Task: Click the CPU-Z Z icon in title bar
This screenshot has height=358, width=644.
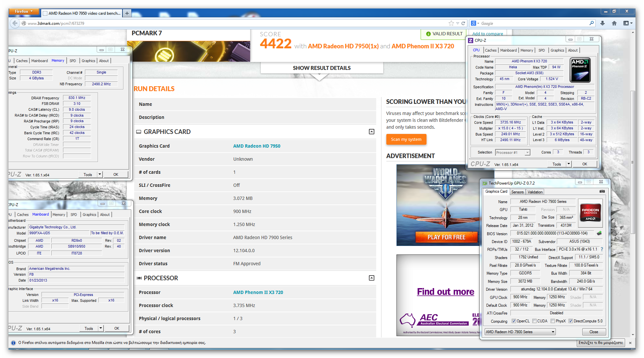Action: 471,40
